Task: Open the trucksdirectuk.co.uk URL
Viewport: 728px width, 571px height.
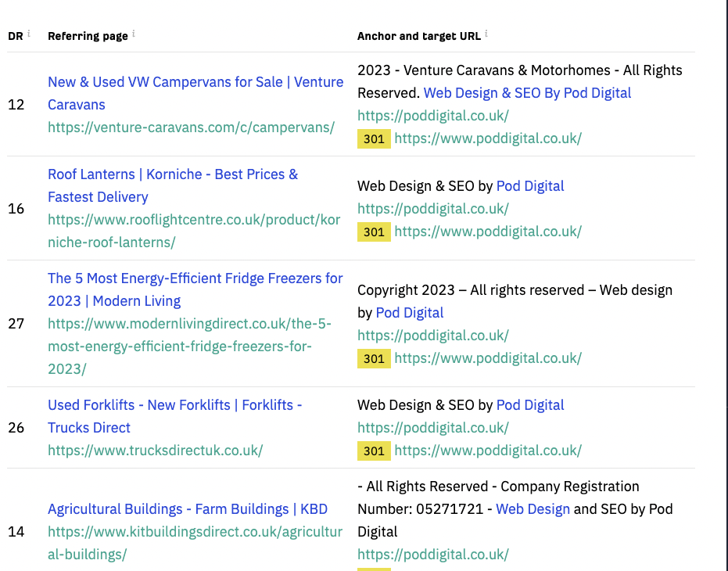Action: click(x=155, y=451)
